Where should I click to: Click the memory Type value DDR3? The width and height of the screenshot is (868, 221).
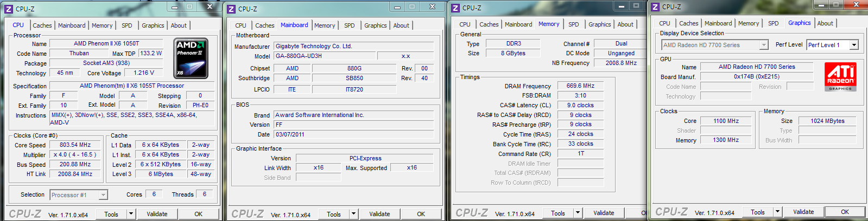(x=514, y=43)
